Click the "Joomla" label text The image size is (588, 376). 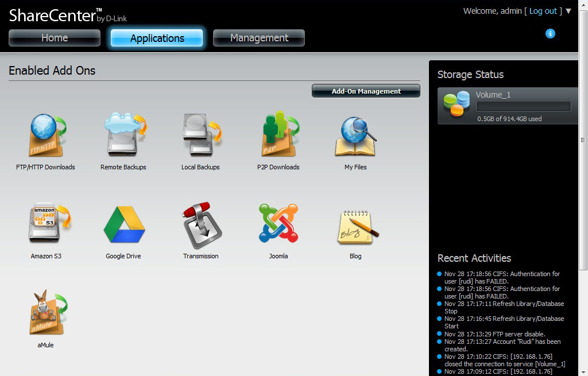(278, 256)
